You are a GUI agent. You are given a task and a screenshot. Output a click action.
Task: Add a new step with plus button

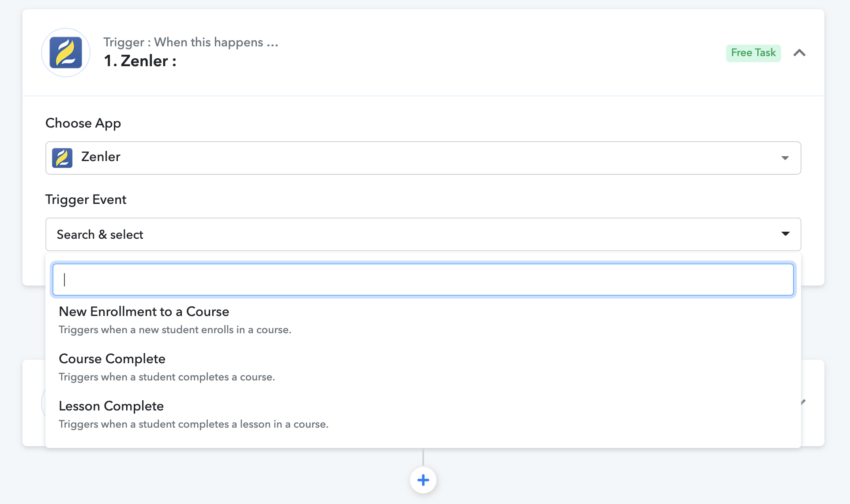click(423, 480)
